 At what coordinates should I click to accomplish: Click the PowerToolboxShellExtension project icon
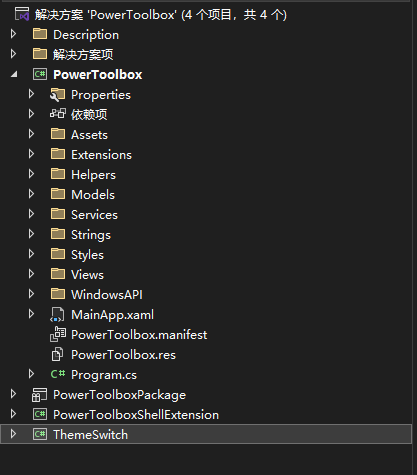40,414
